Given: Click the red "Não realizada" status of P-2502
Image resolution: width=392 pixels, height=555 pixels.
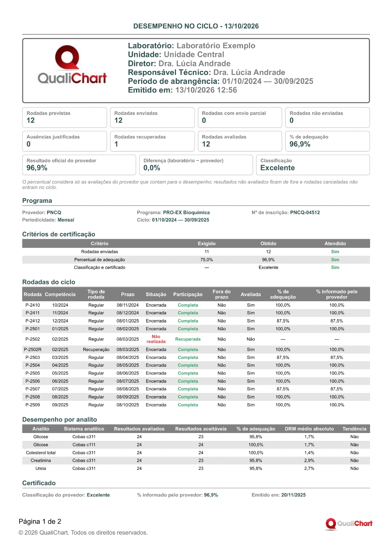Looking at the screenshot, I should 156,339.
